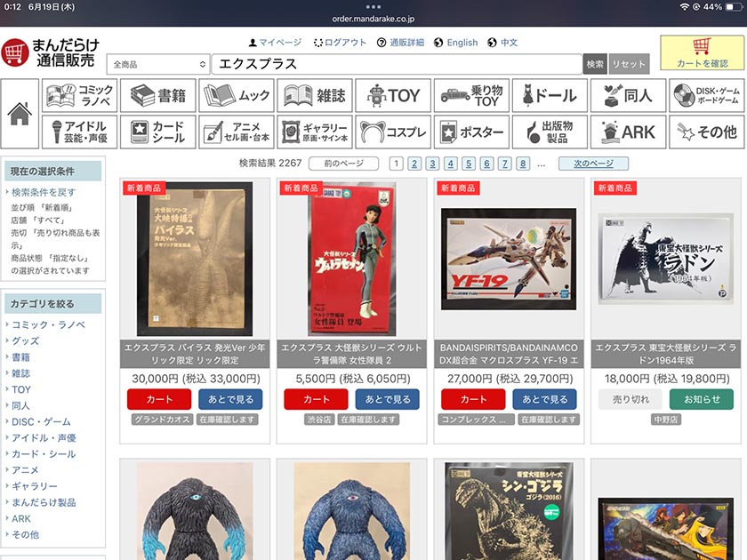Click 検索条件を戻す in the sidebar
Viewport: 747px width, 560px height.
[44, 192]
